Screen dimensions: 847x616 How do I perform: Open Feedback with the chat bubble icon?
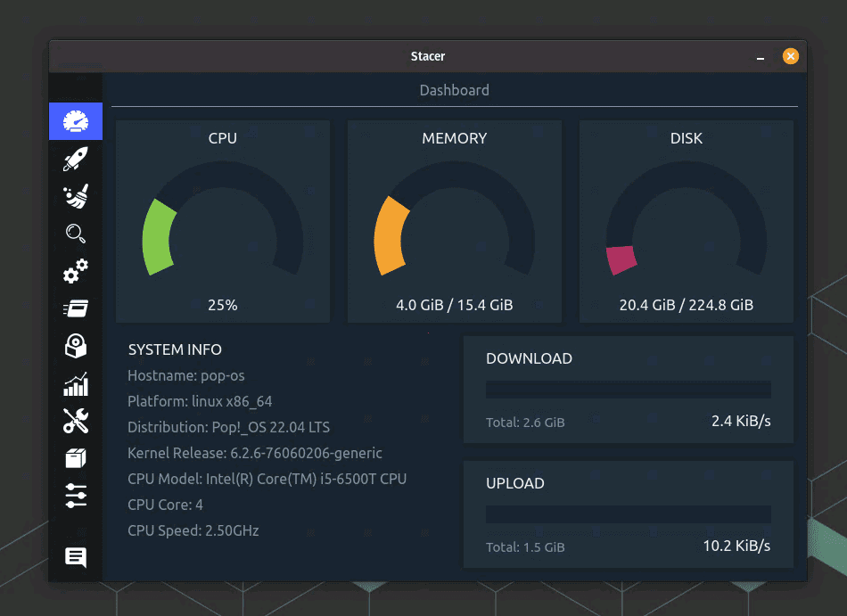(76, 556)
